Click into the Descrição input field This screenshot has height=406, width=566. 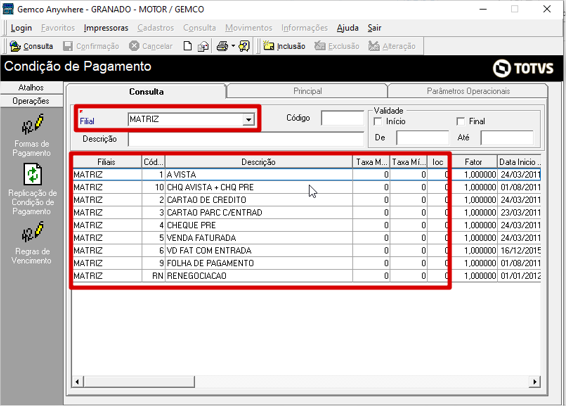point(246,139)
